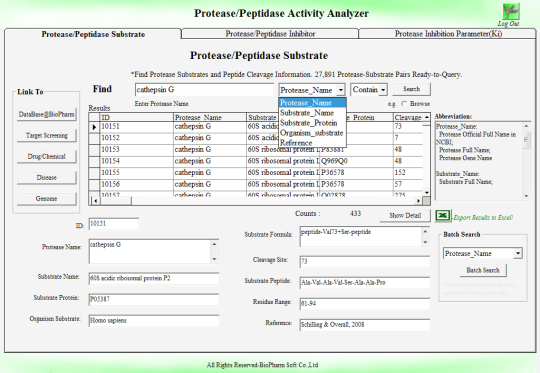
Task: Switch to Protease/Peptidase Inhibitor tab
Action: pyautogui.click(x=270, y=34)
